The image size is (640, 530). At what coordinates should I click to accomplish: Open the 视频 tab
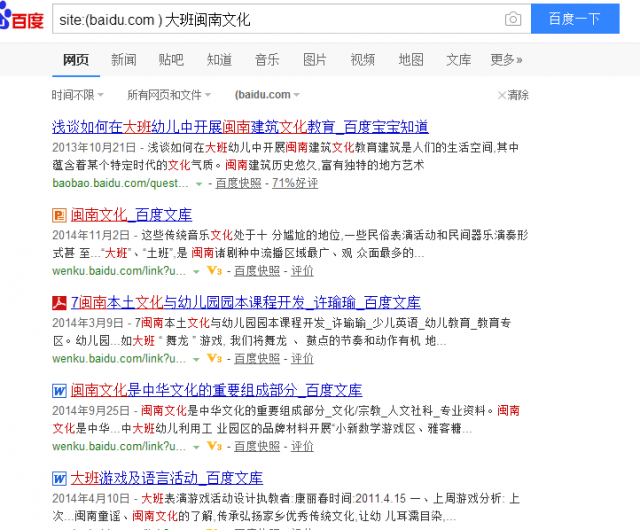pos(363,60)
